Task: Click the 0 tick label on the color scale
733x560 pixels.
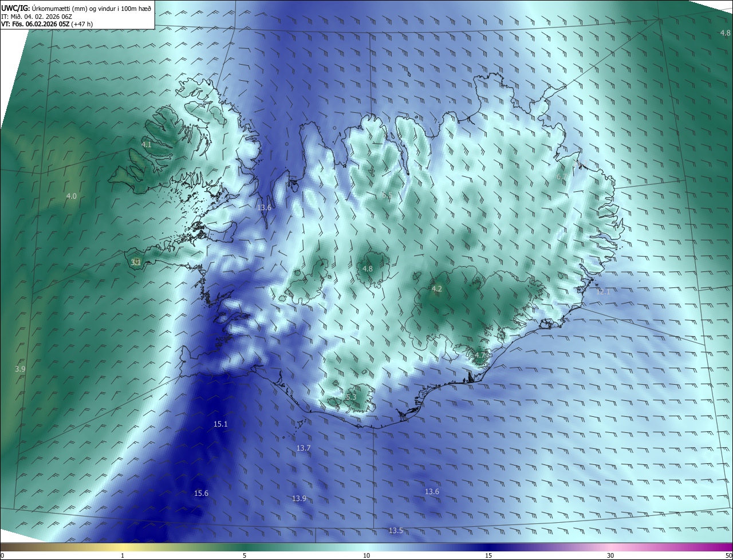Action: point(2,555)
